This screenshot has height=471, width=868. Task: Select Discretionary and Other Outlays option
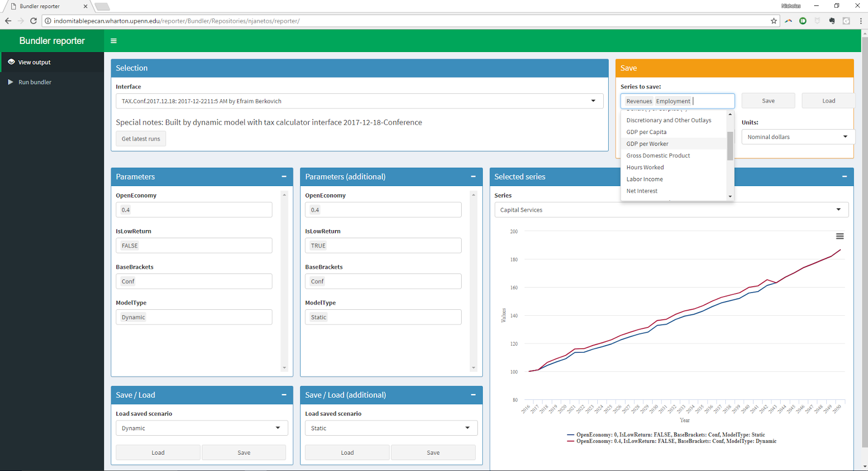pos(673,120)
